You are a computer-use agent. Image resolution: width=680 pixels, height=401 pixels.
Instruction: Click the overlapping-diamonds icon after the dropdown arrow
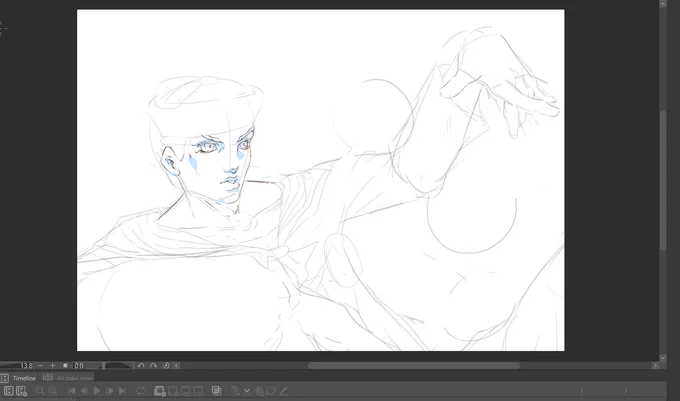[259, 391]
